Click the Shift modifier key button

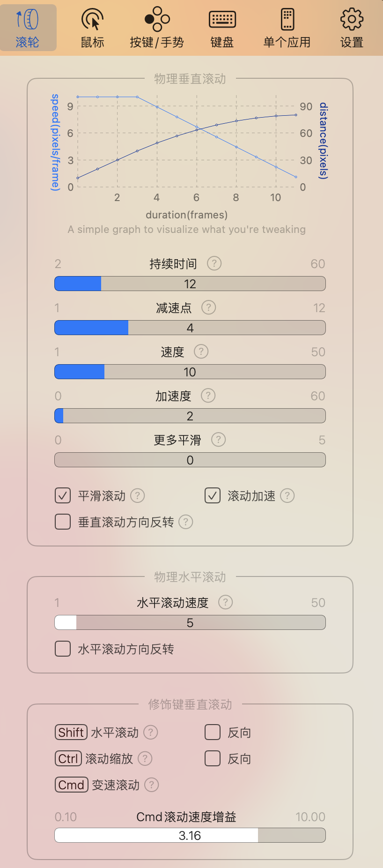pos(71,732)
